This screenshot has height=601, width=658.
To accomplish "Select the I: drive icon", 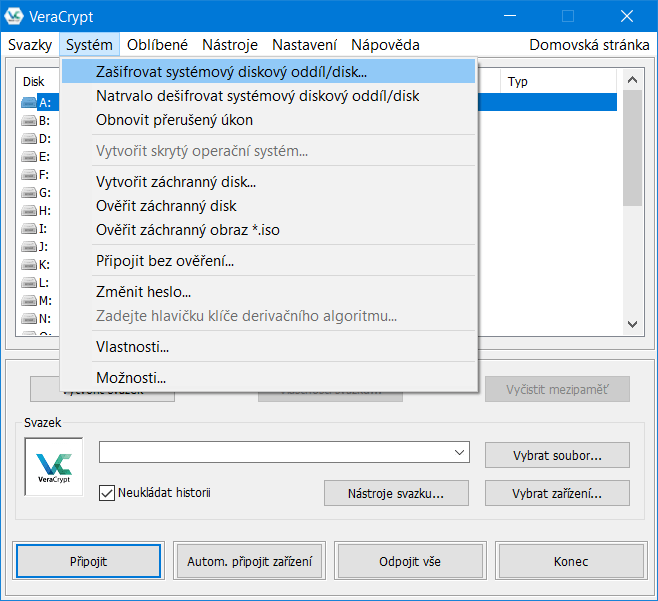I will coord(29,229).
